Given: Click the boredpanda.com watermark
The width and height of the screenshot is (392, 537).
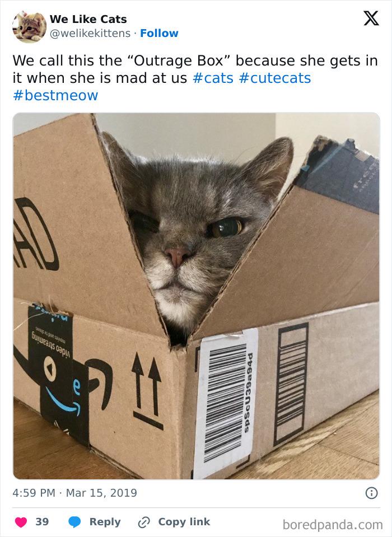Looking at the screenshot, I should pos(333,525).
